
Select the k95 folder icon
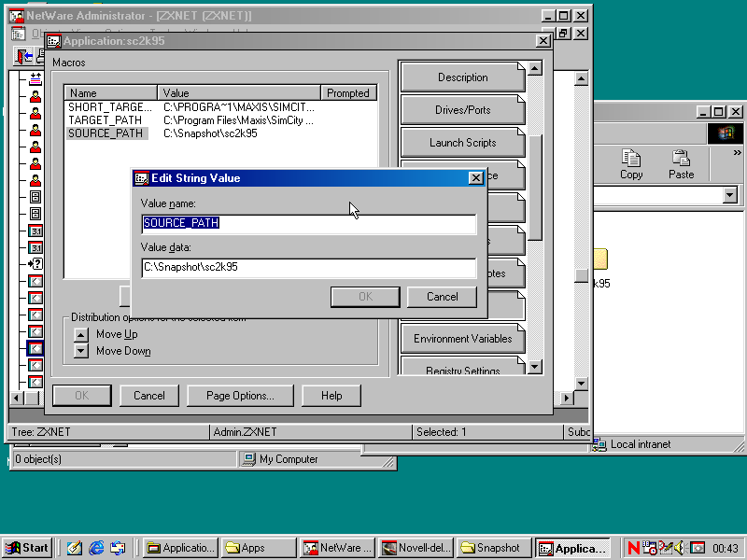pyautogui.click(x=600, y=259)
